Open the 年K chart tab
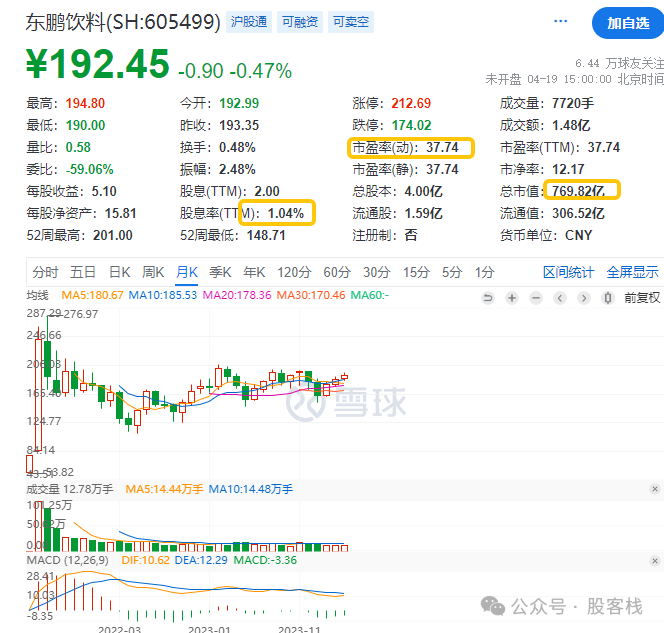664x633 pixels. point(254,272)
